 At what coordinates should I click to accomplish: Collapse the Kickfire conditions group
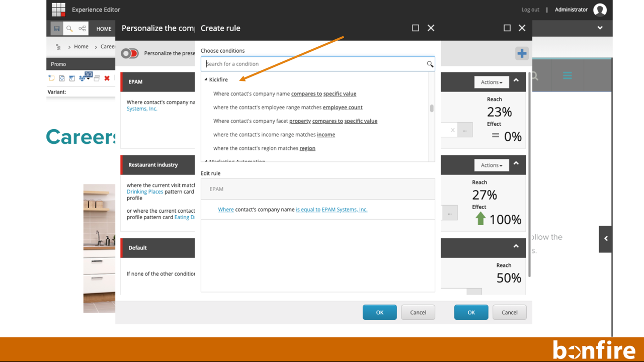click(x=206, y=79)
